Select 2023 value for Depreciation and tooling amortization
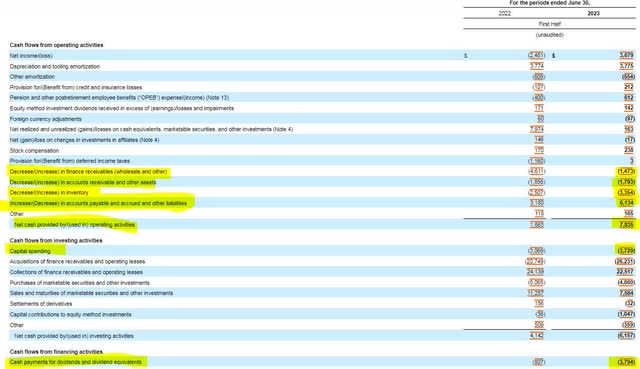 coord(626,66)
